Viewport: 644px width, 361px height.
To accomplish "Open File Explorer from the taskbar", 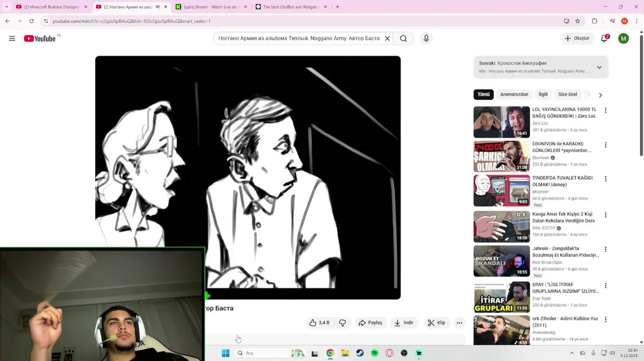I will click(x=345, y=353).
